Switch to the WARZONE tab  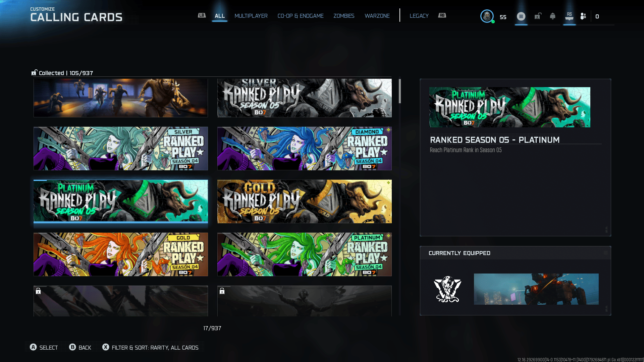377,16
